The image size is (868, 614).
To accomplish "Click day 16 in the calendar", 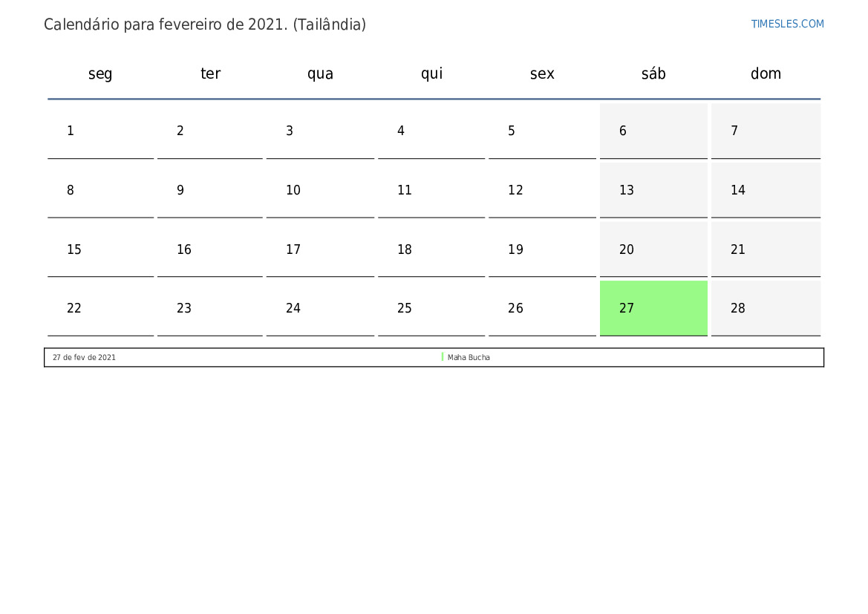I will (x=210, y=249).
